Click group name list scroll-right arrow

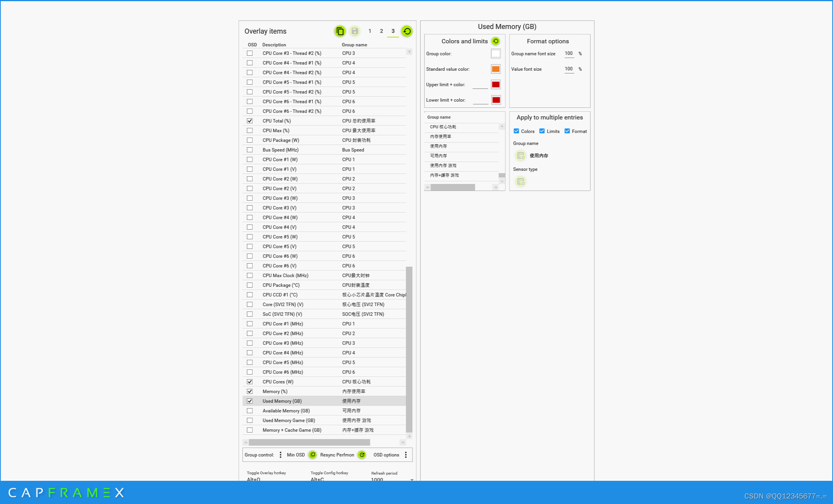[496, 187]
